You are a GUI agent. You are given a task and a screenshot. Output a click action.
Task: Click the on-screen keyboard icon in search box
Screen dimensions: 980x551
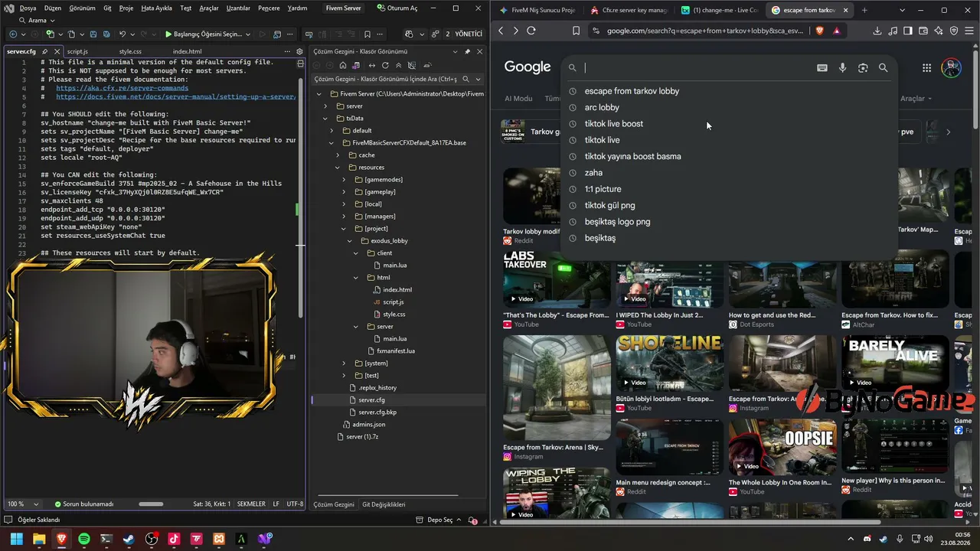[822, 67]
